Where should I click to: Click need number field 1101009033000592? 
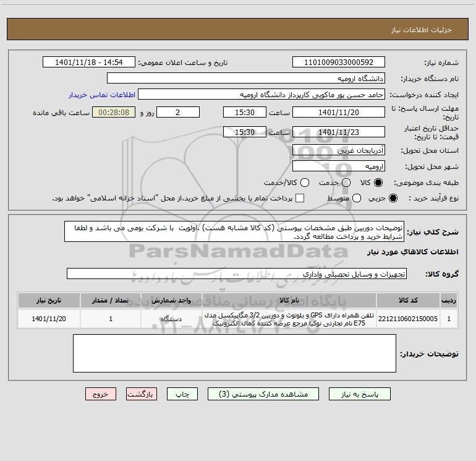(339, 62)
